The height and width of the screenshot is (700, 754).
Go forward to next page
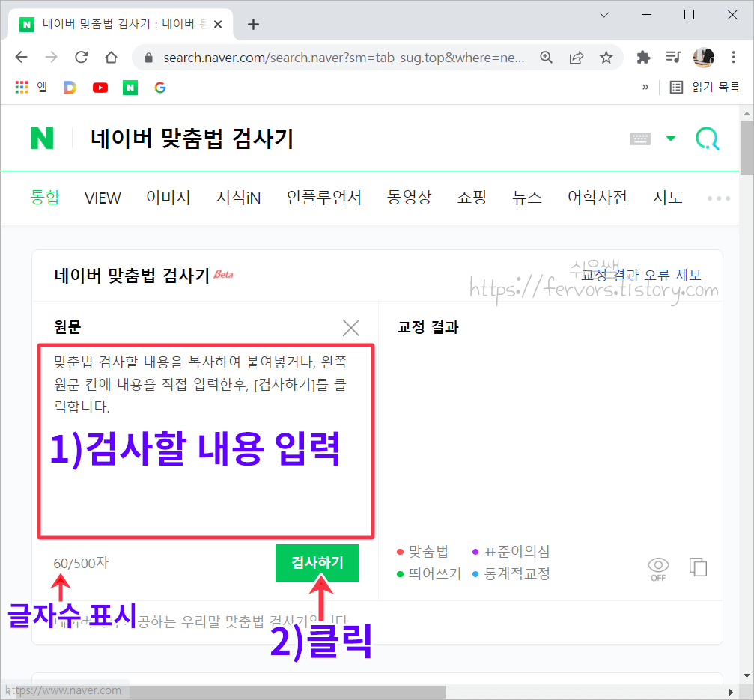coord(51,57)
